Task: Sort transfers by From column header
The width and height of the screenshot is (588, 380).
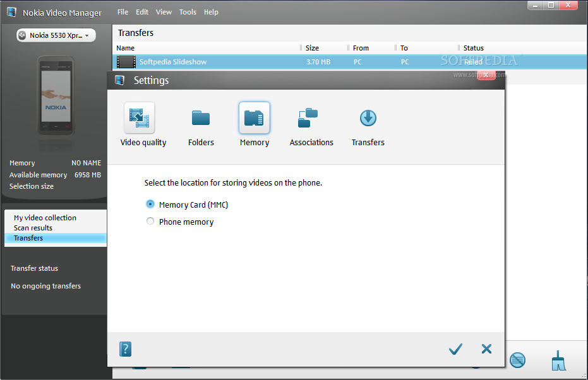Action: click(361, 48)
